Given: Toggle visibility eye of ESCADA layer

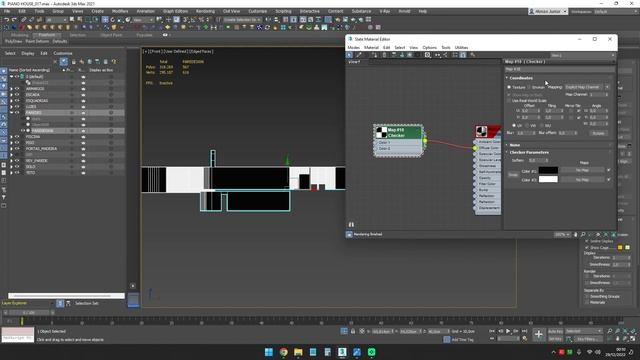Looking at the screenshot, I should coord(17,95).
